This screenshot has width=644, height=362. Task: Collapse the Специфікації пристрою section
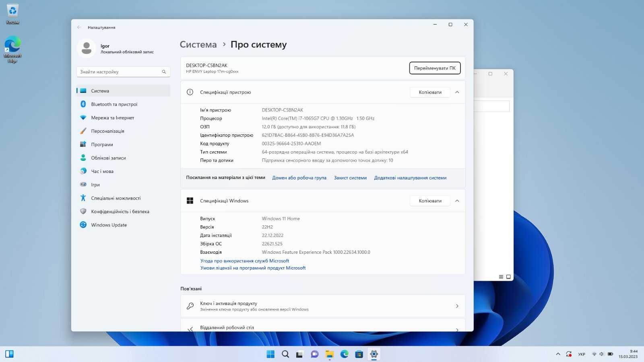click(x=457, y=92)
